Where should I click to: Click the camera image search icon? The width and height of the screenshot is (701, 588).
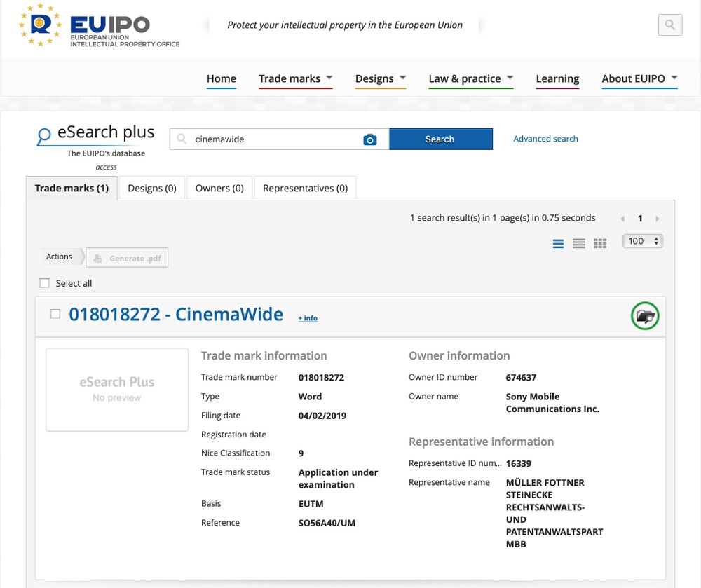click(x=369, y=139)
